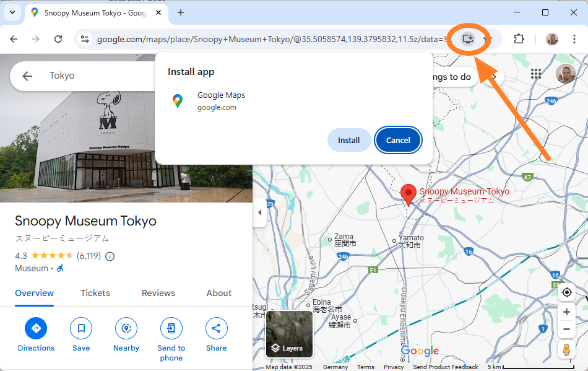
Task: Zoom in the map
Action: click(566, 312)
